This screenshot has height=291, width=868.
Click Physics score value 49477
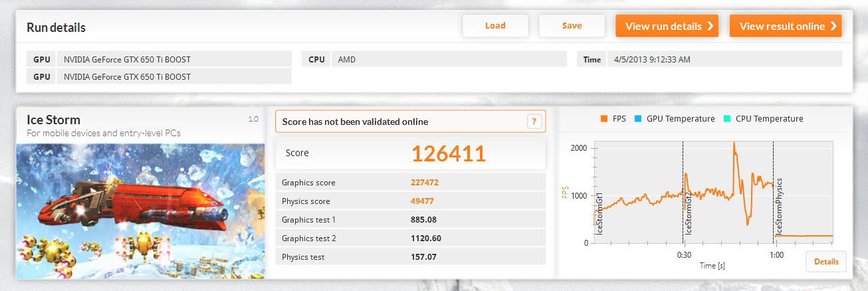coord(422,201)
